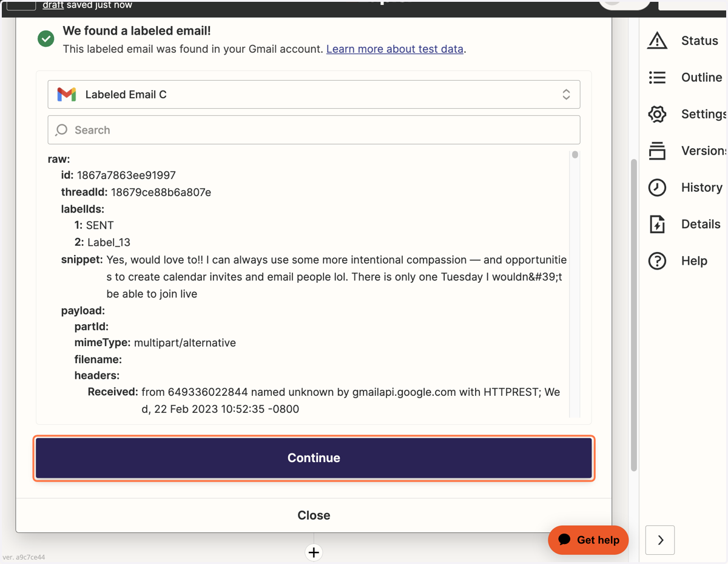Open the Status warning icon in sidebar
Screen dimensions: 728x564
(657, 41)
